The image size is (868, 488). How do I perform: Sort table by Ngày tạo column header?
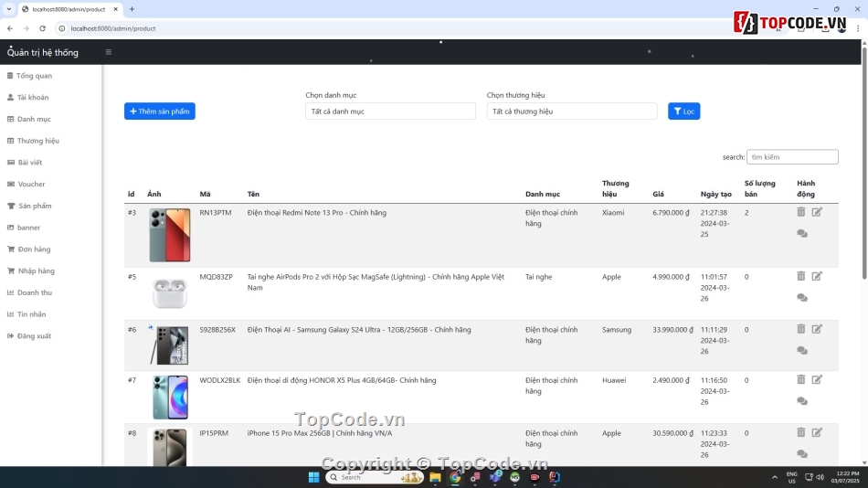[715, 194]
